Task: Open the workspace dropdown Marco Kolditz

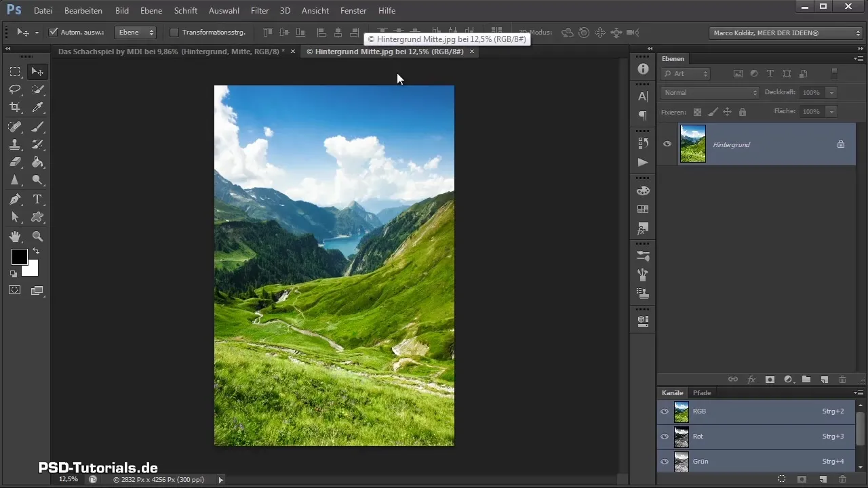Action: (785, 33)
